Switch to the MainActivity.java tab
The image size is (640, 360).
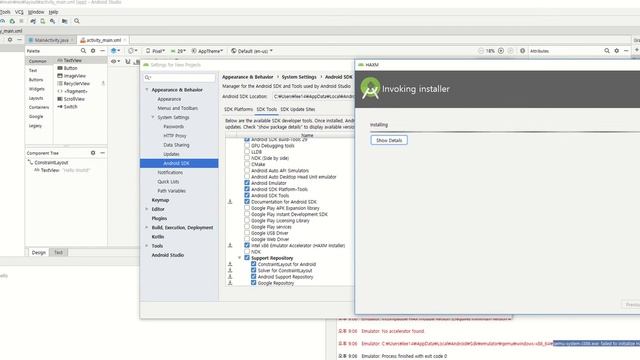point(51,40)
